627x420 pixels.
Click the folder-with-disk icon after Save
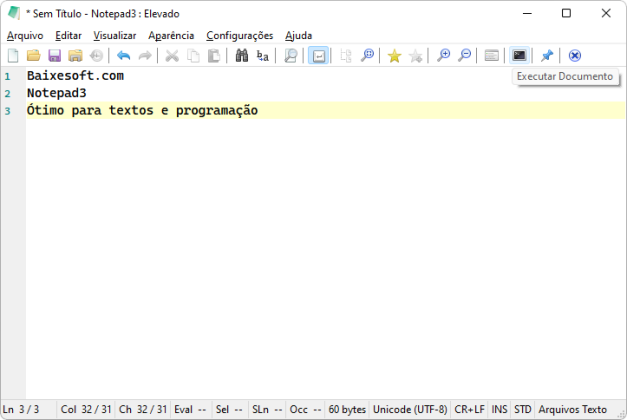click(75, 56)
